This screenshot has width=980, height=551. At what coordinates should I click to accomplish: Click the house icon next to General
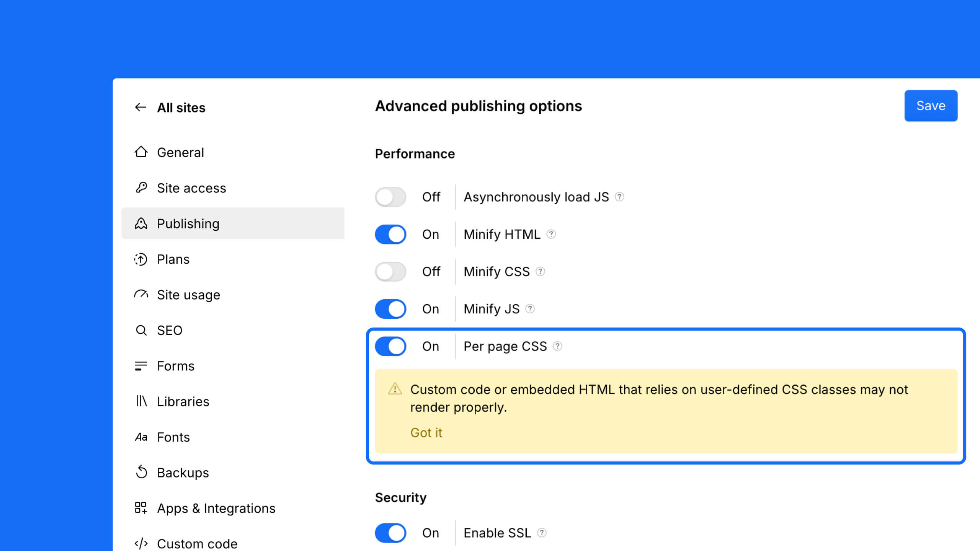click(x=141, y=152)
